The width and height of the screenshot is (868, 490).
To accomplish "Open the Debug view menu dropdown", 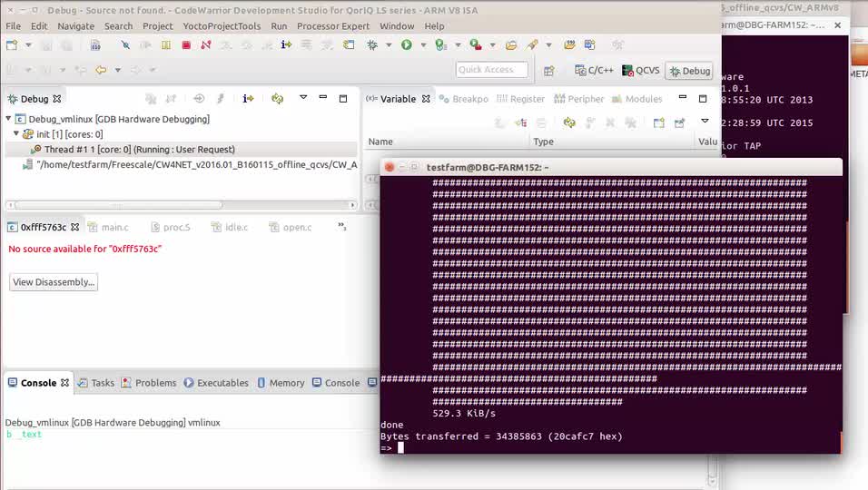I will (303, 99).
